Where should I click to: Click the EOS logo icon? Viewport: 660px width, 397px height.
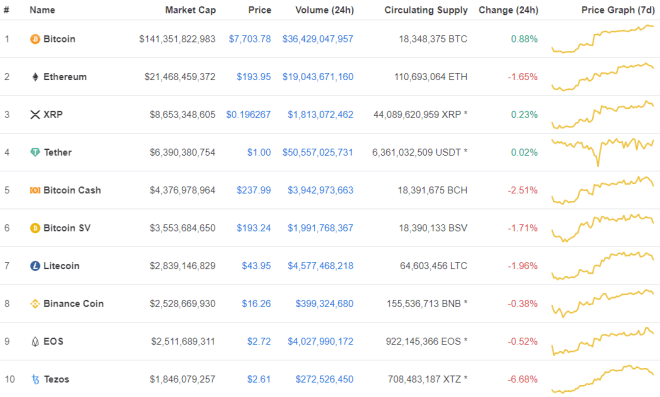tap(35, 341)
